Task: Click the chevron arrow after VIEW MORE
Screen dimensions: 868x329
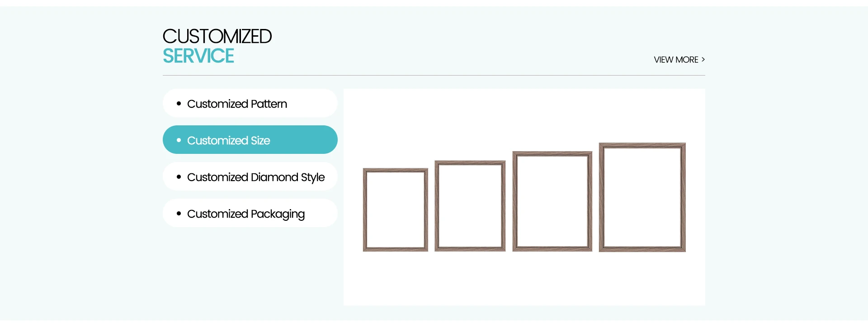Action: coord(703,59)
